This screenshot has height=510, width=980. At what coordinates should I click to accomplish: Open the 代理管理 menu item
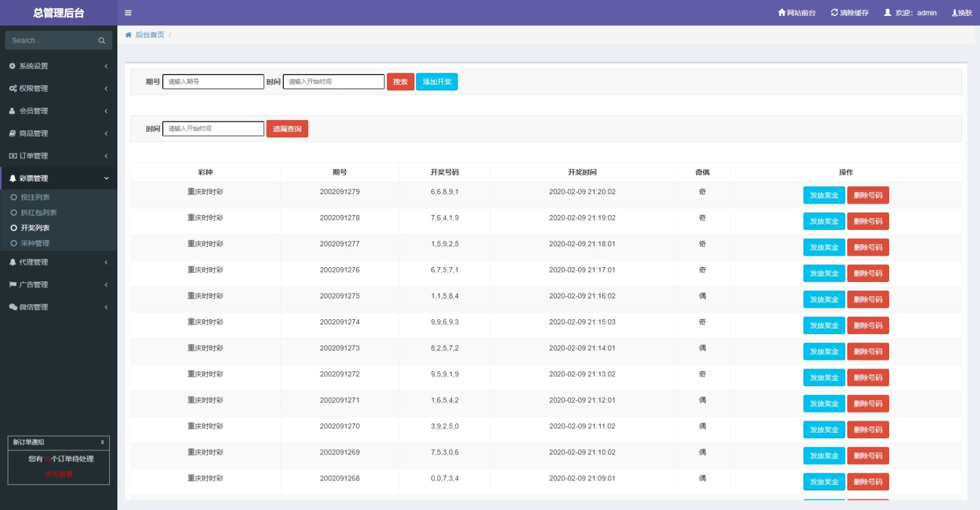point(58,262)
